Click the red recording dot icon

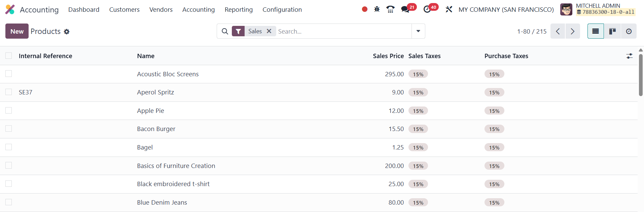[x=364, y=9]
